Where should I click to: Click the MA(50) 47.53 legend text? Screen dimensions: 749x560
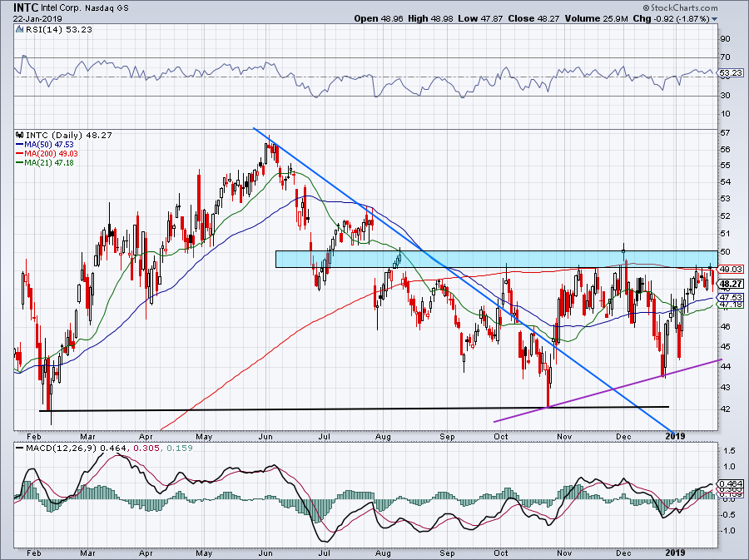(49, 144)
